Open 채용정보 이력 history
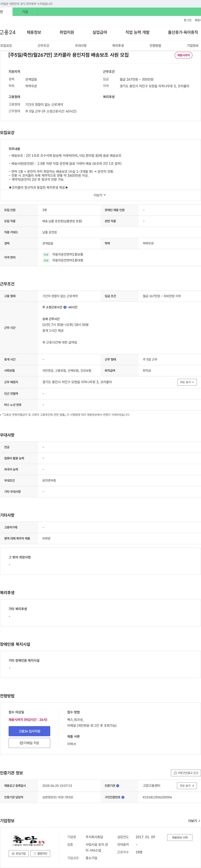The width and height of the screenshot is (201, 868). 180,837
